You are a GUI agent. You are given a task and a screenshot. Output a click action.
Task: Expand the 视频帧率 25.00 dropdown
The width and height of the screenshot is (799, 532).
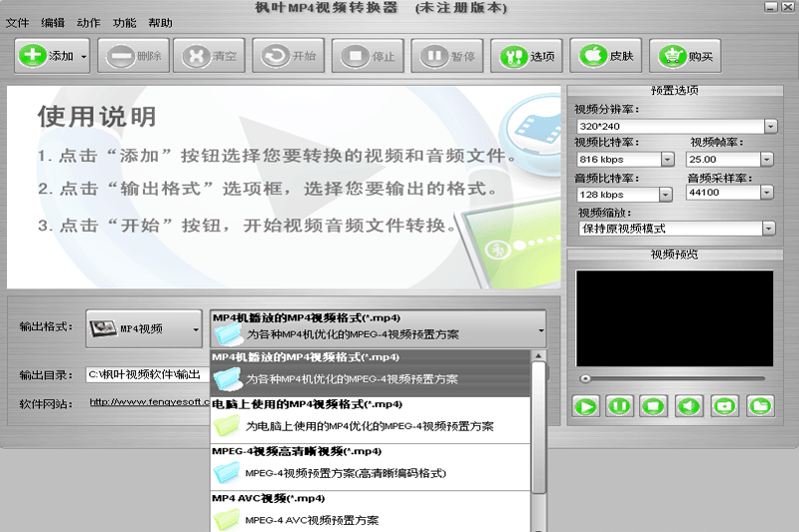pos(766,160)
